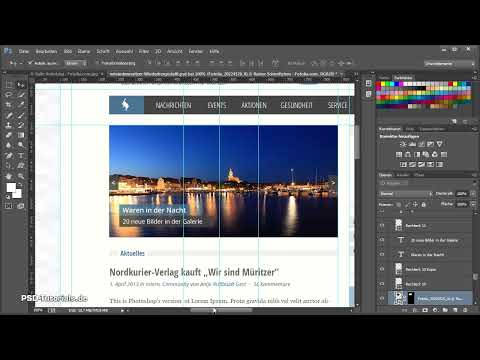Open the Korrekturen panel menu

point(474,129)
